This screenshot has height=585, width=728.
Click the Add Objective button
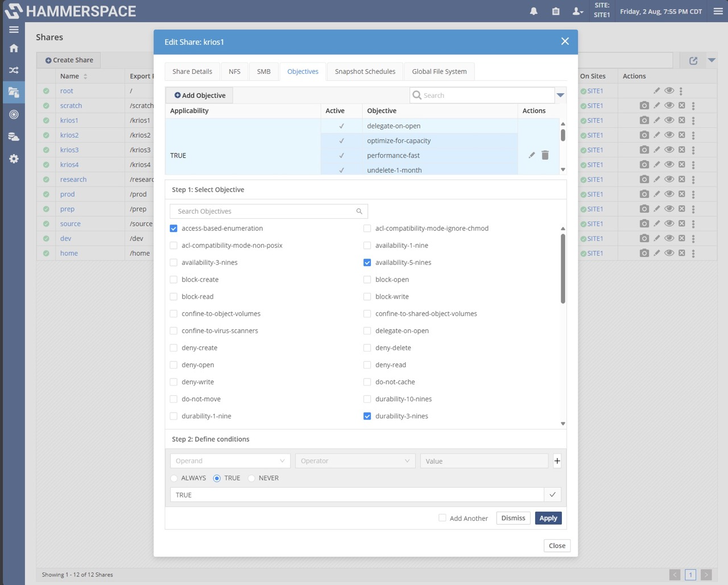tap(198, 95)
